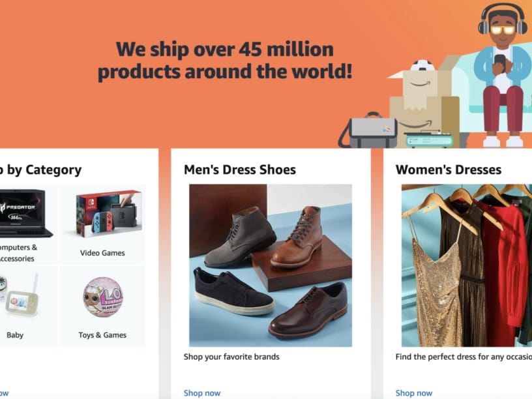The height and width of the screenshot is (399, 532).
Task: Open the Toys & Games category label
Action: click(102, 335)
